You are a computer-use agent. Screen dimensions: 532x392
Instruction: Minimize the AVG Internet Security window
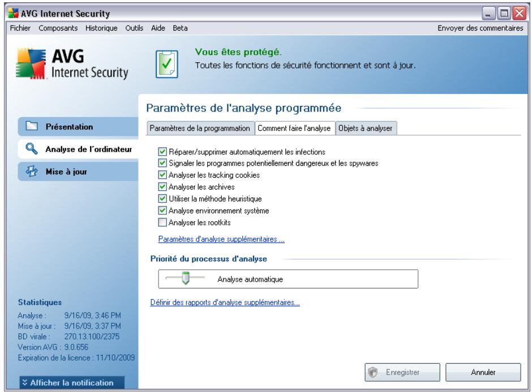(x=488, y=14)
